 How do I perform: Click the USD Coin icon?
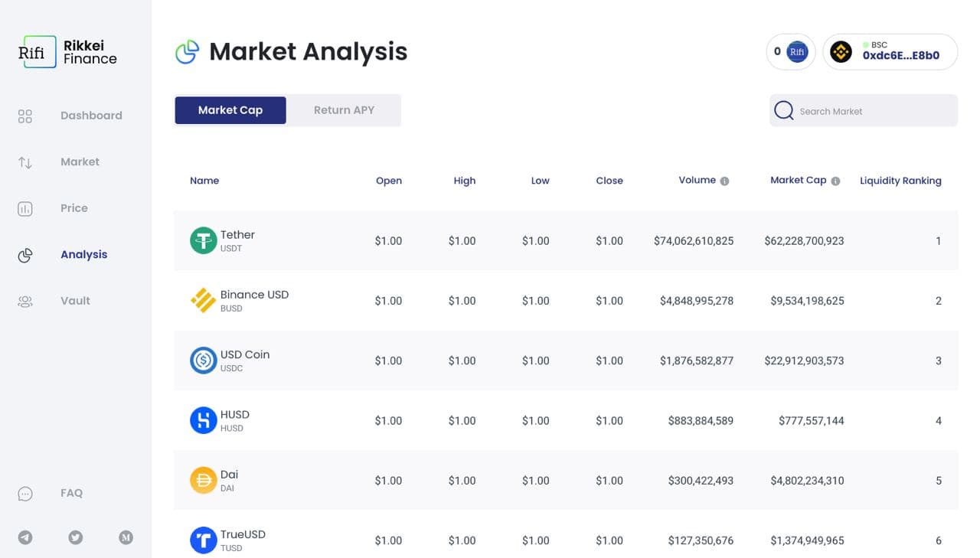[x=204, y=361]
